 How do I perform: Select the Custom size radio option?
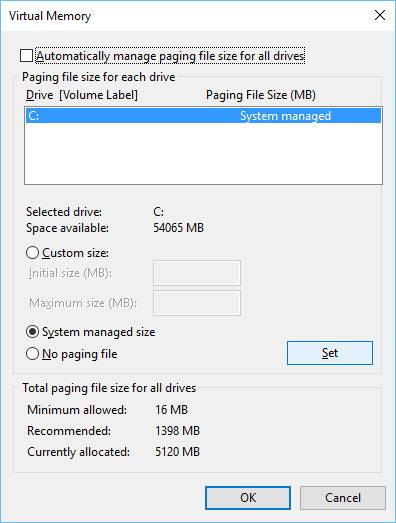pos(32,253)
